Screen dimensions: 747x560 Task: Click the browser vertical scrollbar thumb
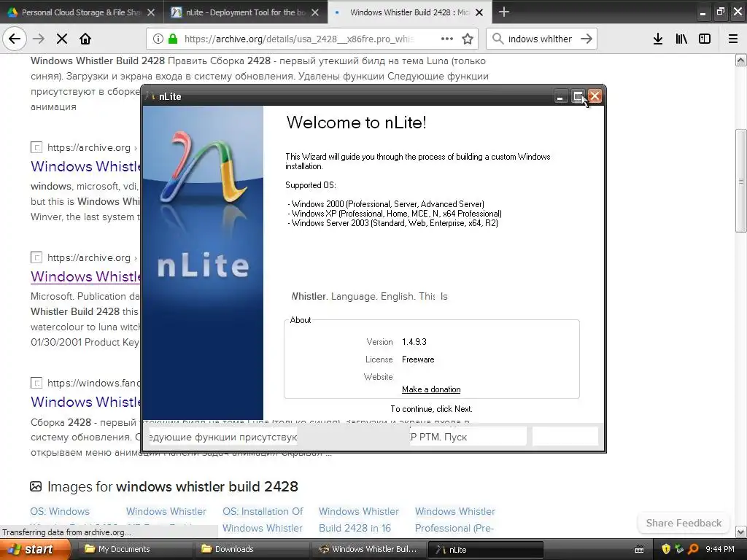click(x=741, y=181)
